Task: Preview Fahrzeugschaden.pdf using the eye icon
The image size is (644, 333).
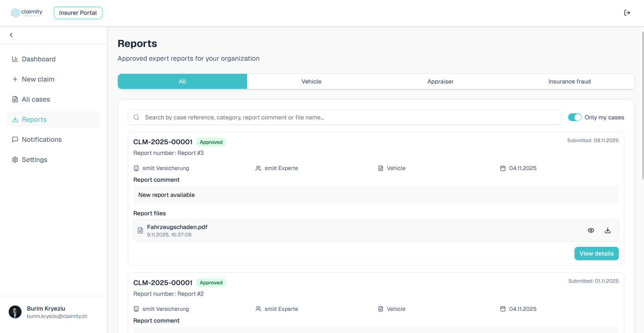Action: point(591,230)
